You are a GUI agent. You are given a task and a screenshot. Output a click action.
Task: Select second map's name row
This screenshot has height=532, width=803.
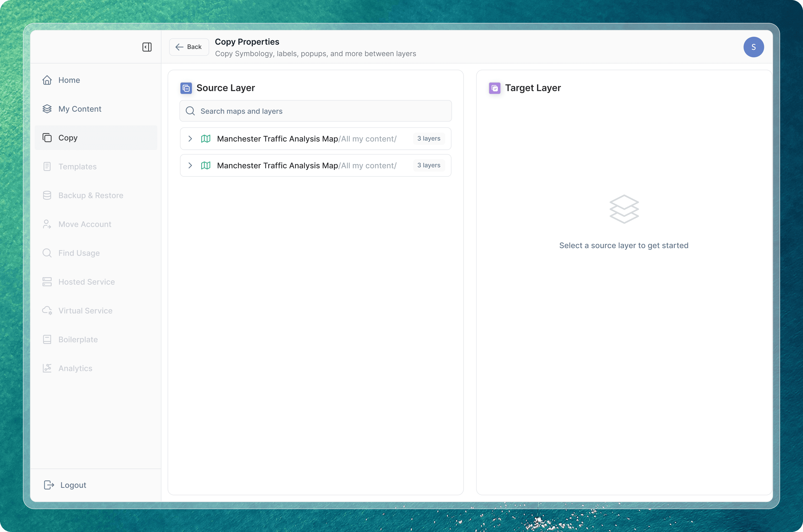(x=277, y=165)
